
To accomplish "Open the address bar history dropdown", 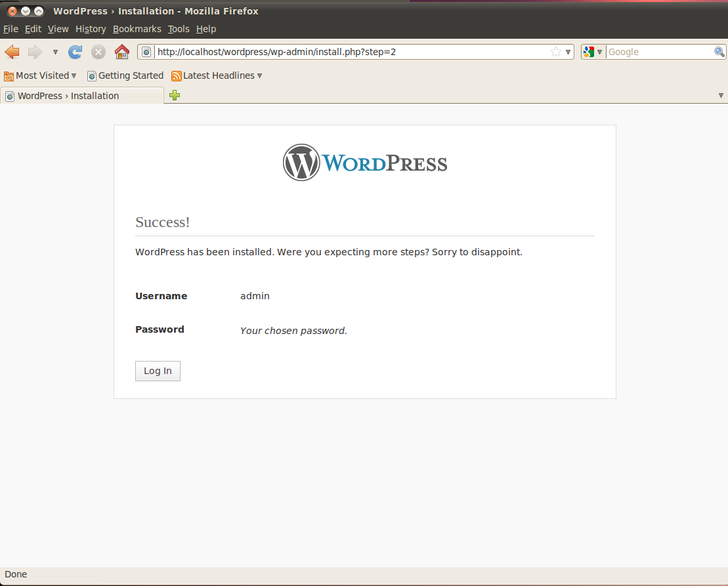I will 568,52.
